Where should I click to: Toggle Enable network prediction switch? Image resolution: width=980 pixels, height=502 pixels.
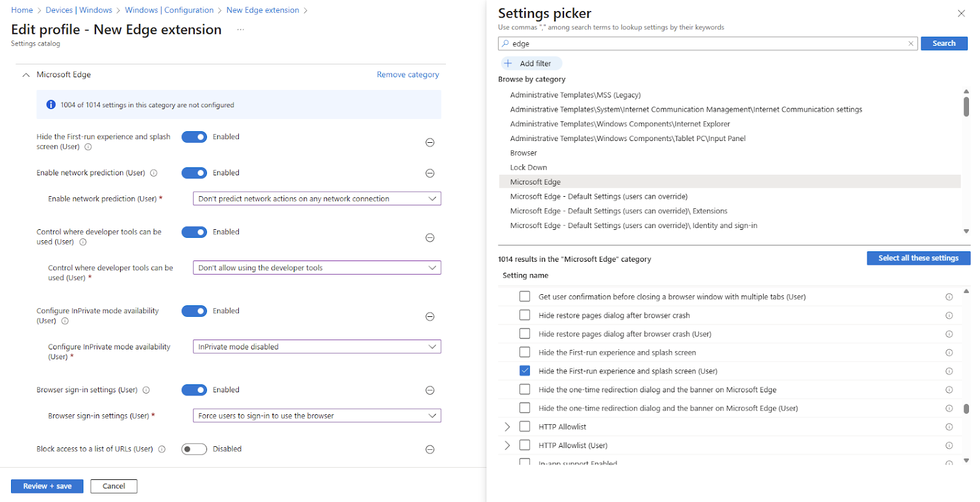tap(194, 173)
